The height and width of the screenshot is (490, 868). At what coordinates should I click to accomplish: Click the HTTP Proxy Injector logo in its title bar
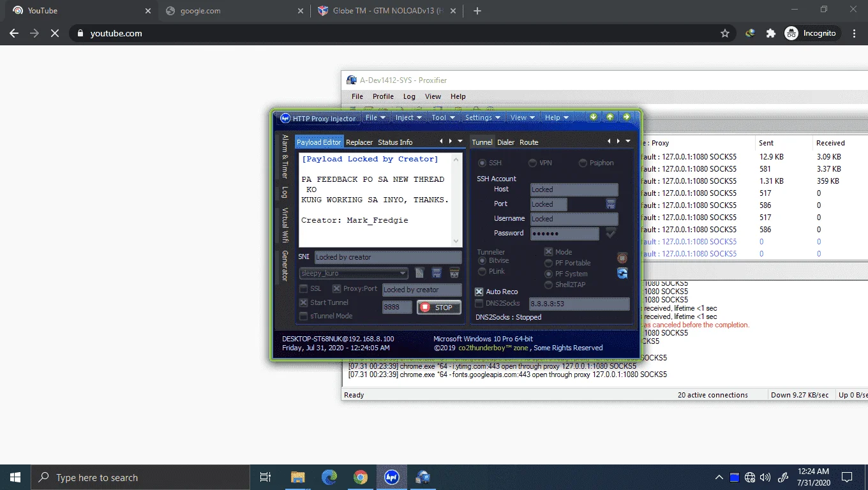[x=285, y=118]
